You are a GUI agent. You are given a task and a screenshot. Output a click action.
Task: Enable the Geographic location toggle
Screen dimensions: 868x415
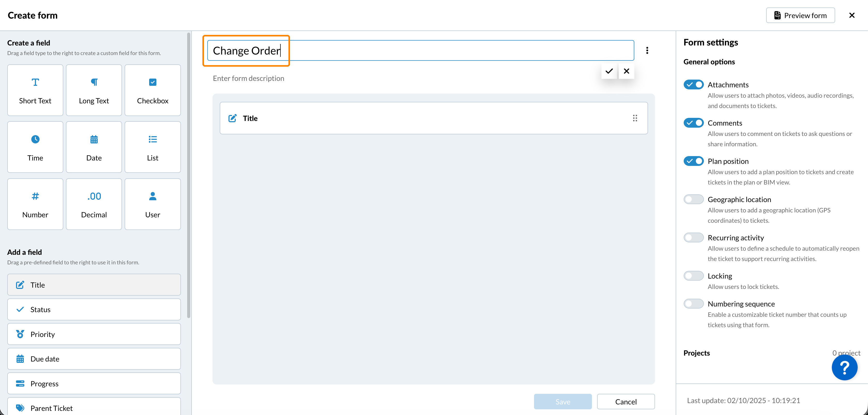(694, 199)
